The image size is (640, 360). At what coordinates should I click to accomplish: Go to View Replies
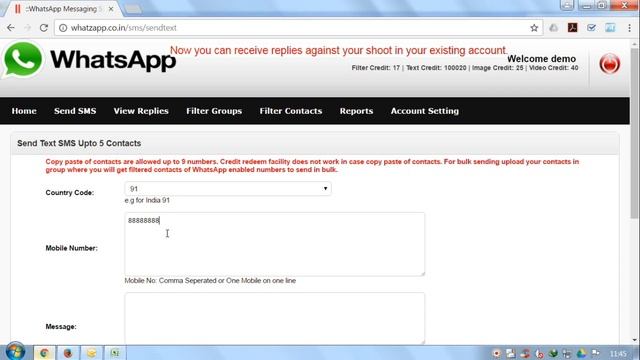141,111
